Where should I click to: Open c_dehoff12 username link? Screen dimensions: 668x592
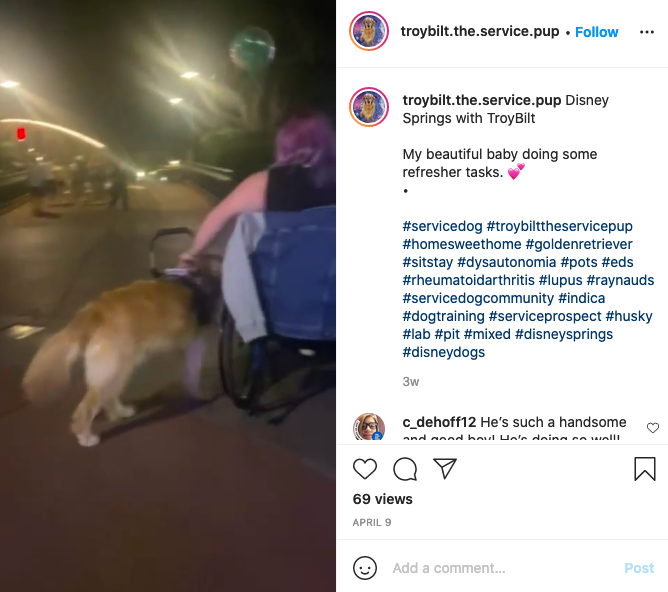tap(439, 422)
